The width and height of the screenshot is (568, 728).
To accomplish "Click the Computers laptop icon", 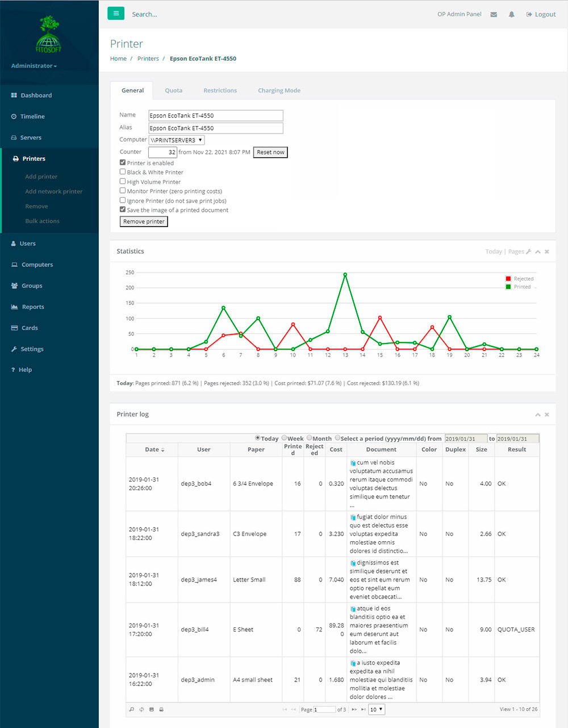I will 14,265.
